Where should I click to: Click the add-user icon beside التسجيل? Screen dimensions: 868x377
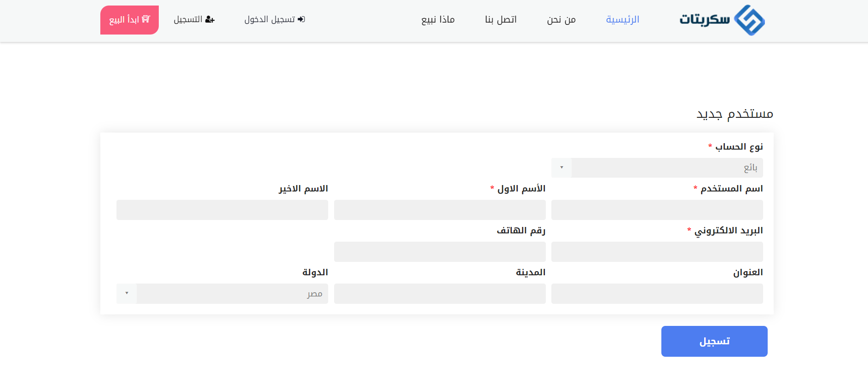coord(210,19)
